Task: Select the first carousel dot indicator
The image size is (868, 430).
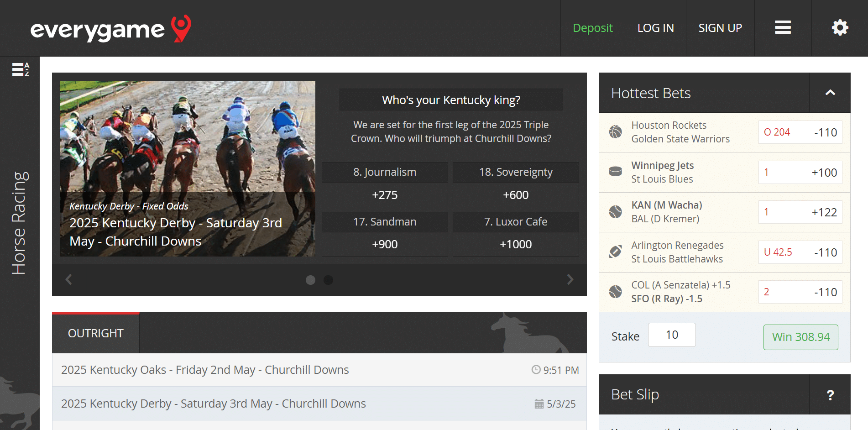Action: pos(310,280)
